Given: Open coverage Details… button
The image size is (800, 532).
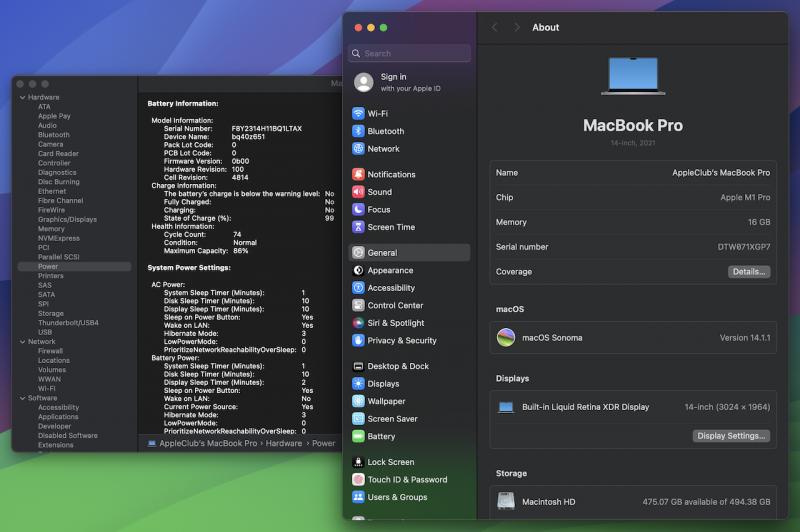Looking at the screenshot, I should [748, 271].
